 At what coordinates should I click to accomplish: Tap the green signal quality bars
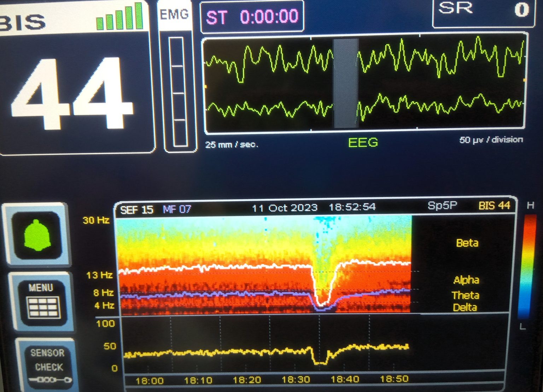pos(119,18)
